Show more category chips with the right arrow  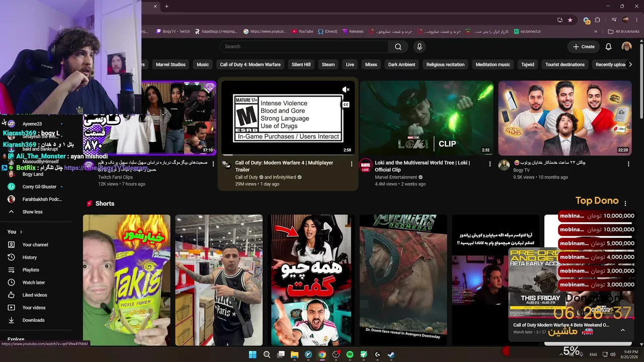630,64
